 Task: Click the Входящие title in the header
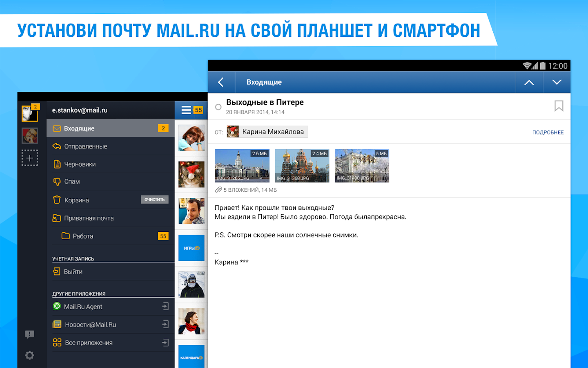point(264,82)
